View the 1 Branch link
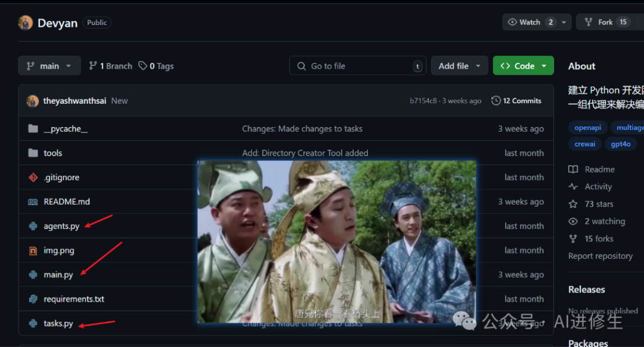 coord(111,66)
